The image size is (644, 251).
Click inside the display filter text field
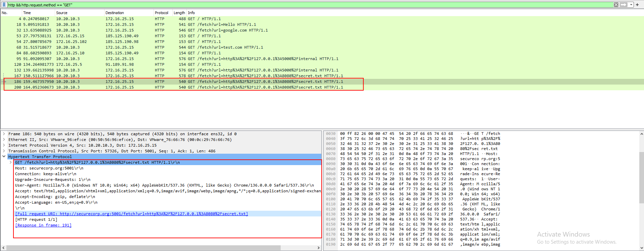tap(303, 5)
